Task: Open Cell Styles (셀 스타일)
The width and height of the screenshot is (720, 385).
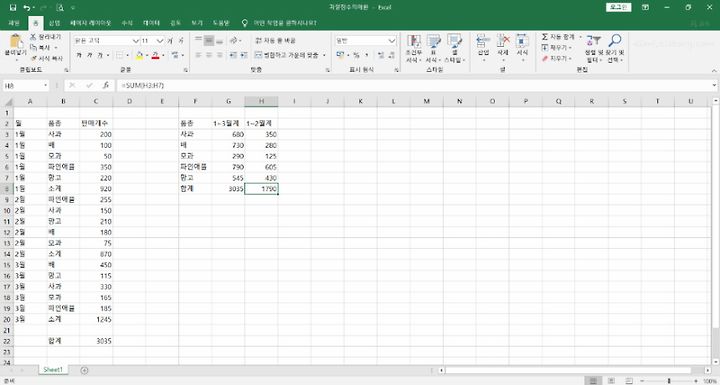Action: click(454, 48)
